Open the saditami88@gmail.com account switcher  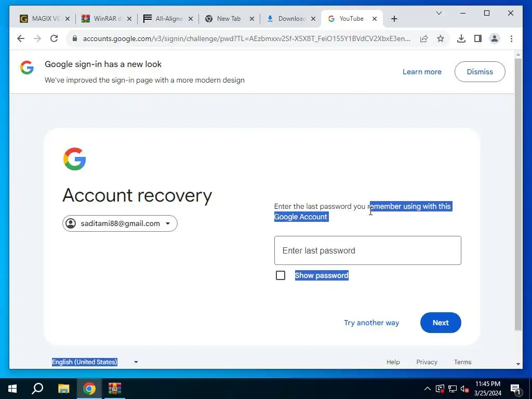pyautogui.click(x=120, y=223)
